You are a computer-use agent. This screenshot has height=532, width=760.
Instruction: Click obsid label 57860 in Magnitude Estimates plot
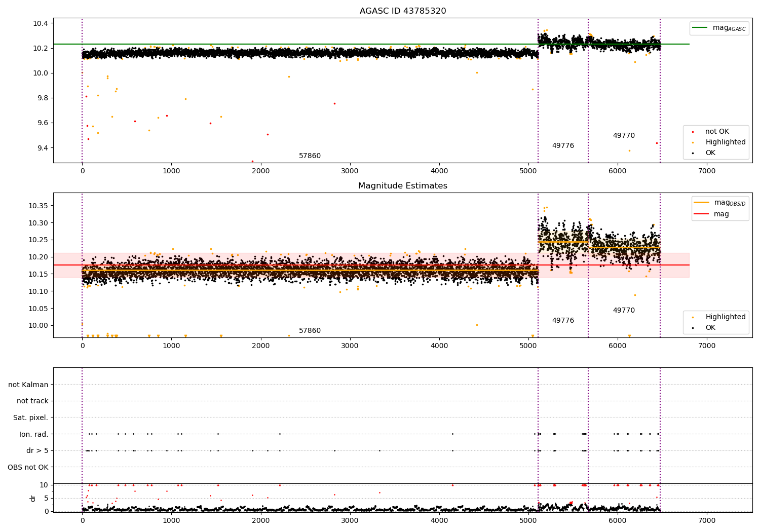310,331
